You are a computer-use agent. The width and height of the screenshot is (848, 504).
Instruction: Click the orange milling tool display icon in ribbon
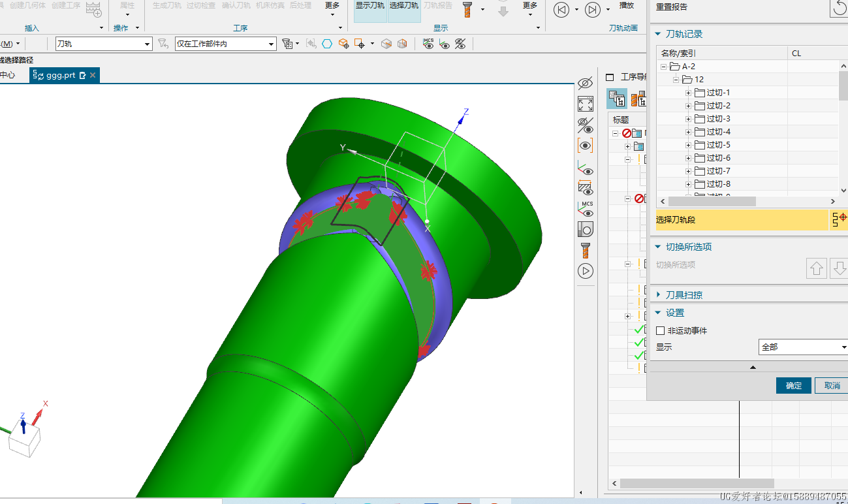(x=467, y=9)
